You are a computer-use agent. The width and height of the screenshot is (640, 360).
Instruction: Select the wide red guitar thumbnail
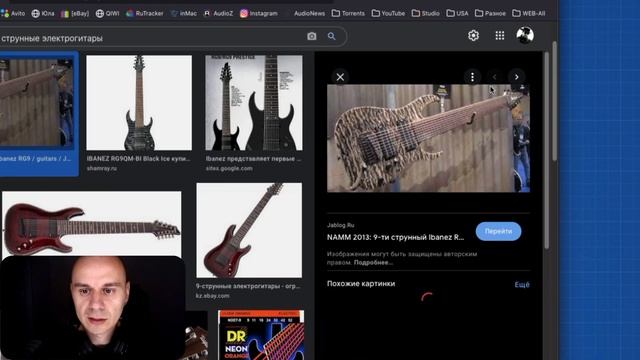pyautogui.click(x=91, y=224)
